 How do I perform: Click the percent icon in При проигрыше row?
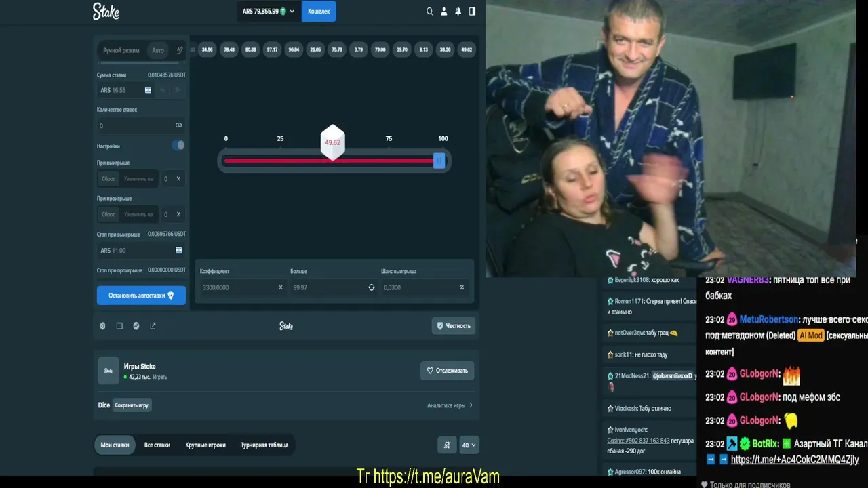(x=179, y=214)
